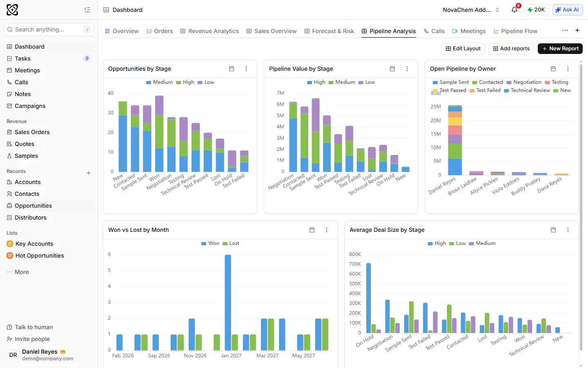Click the 20K credits indicator
This screenshot has width=588, height=368.
coord(536,10)
